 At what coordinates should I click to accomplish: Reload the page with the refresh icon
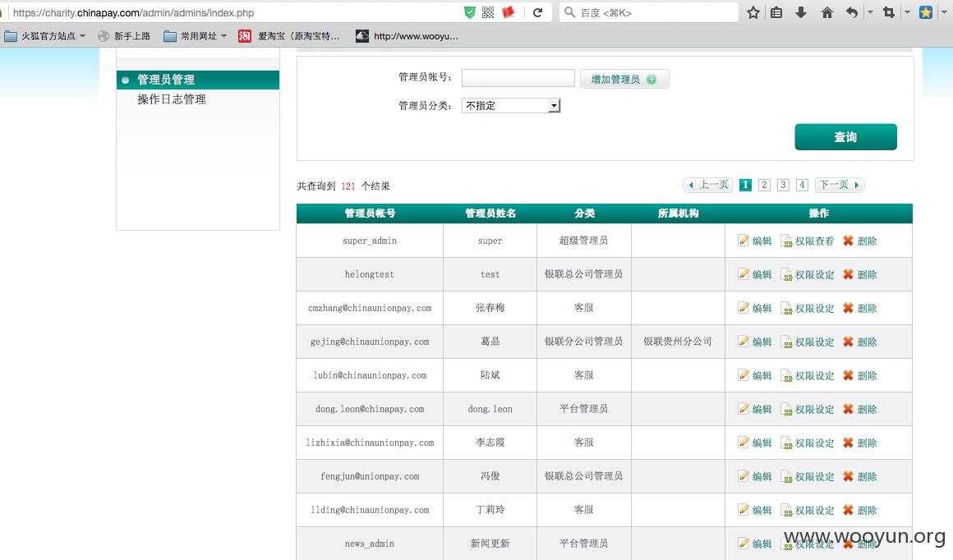click(537, 12)
